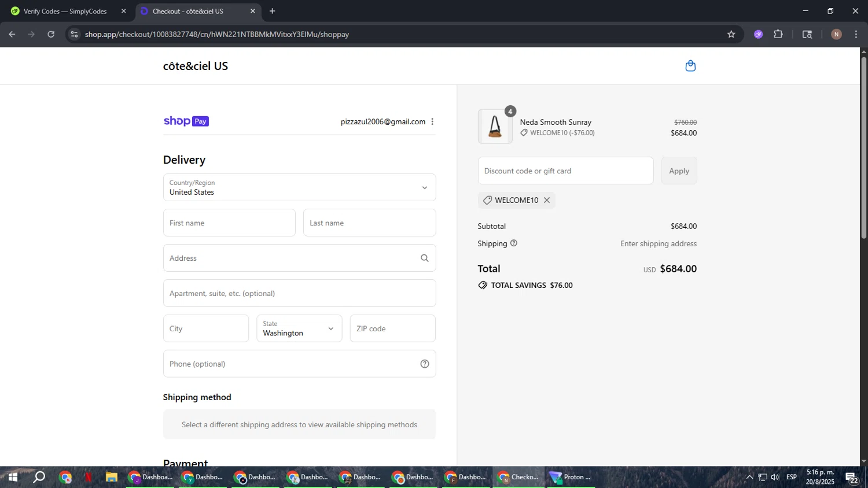Click the Shipping method heading
This screenshot has width=868, height=488.
pos(197,397)
